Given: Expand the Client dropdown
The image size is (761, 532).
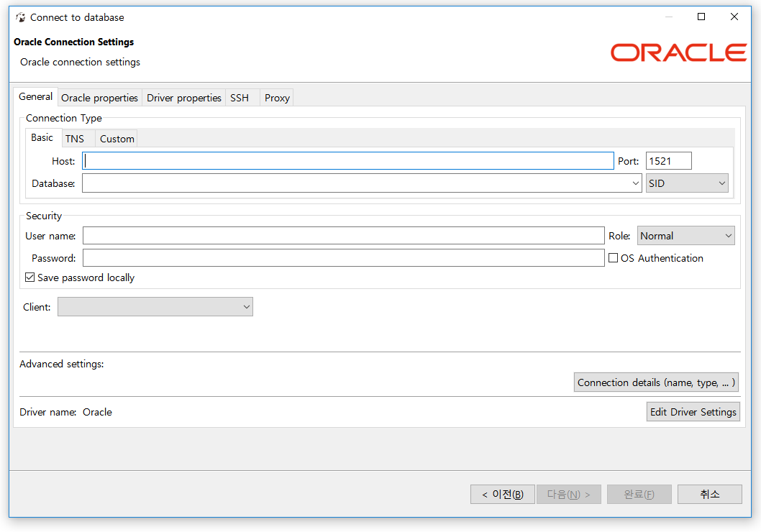Looking at the screenshot, I should coord(155,307).
